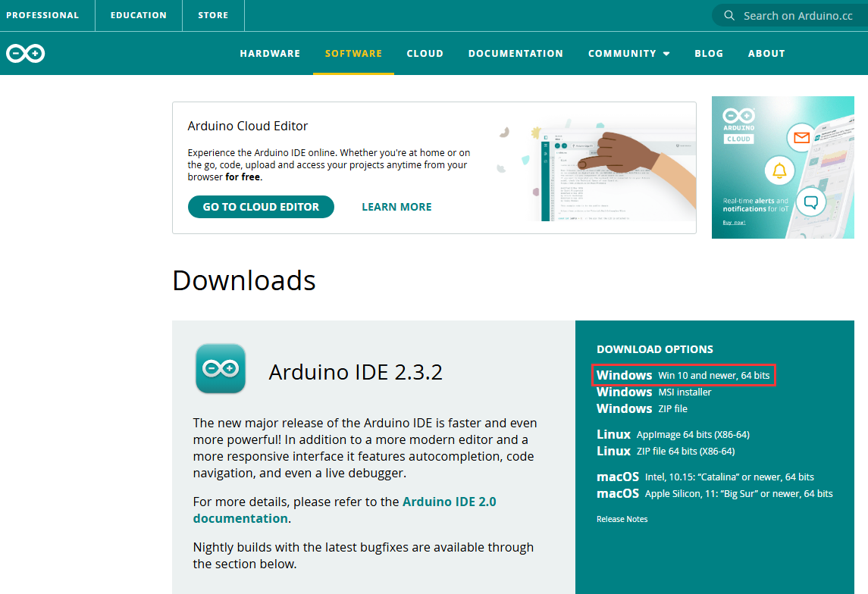The height and width of the screenshot is (594, 868).
Task: Open the Cloud menu item
Action: [x=425, y=54]
